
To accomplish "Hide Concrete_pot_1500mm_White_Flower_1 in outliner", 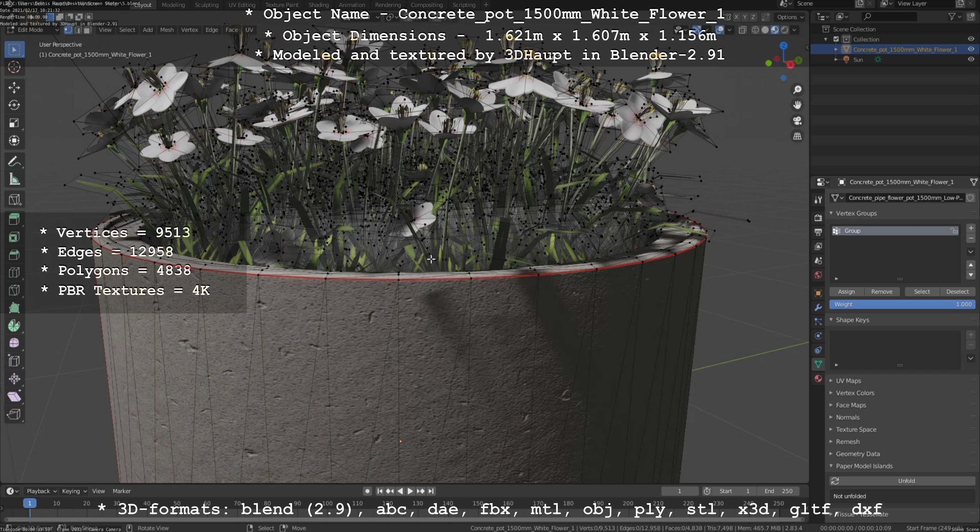I will tap(971, 49).
